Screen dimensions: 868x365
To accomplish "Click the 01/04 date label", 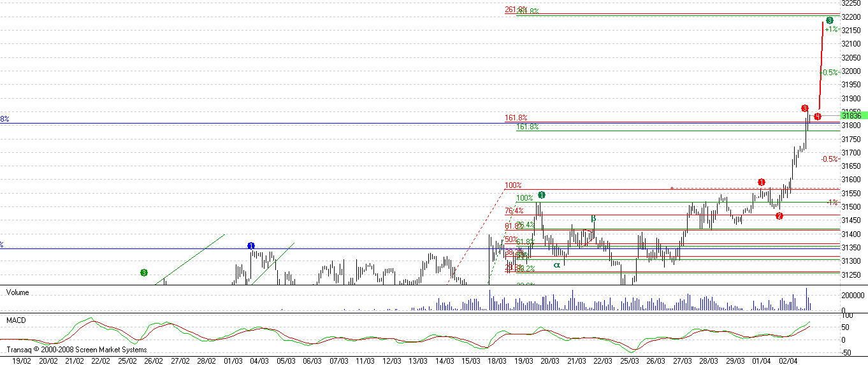I will pos(762,360).
